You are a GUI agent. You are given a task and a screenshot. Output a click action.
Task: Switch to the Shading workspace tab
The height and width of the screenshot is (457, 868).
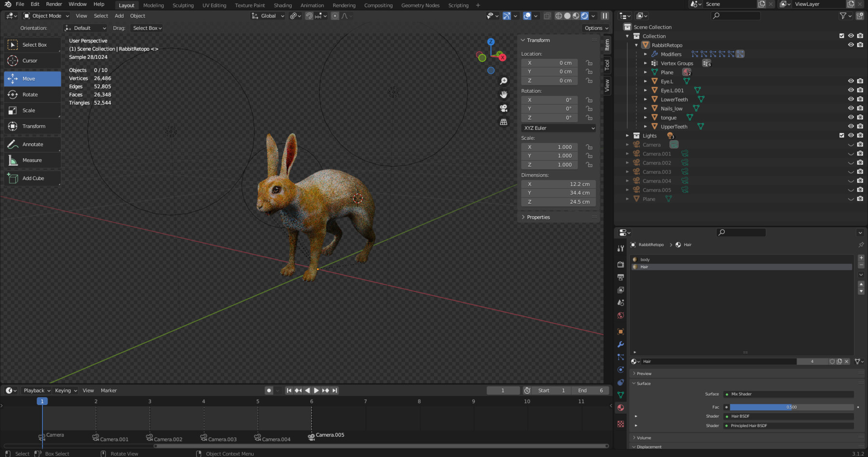pos(283,5)
